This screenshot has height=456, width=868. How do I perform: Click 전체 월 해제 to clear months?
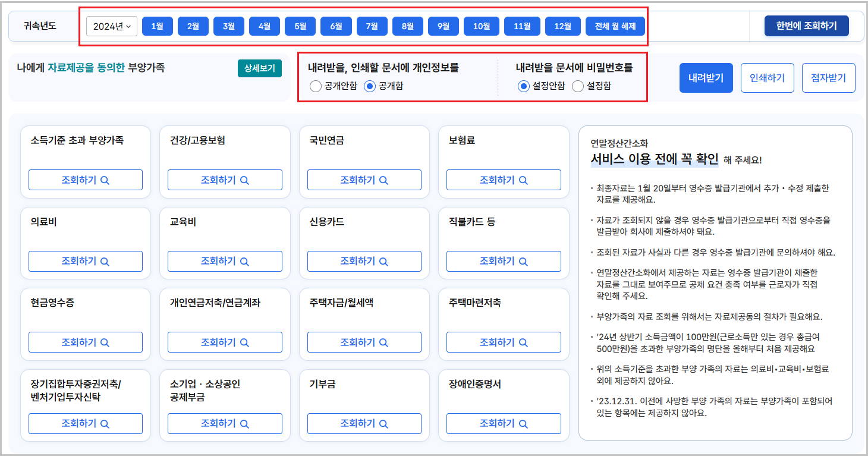(x=615, y=26)
